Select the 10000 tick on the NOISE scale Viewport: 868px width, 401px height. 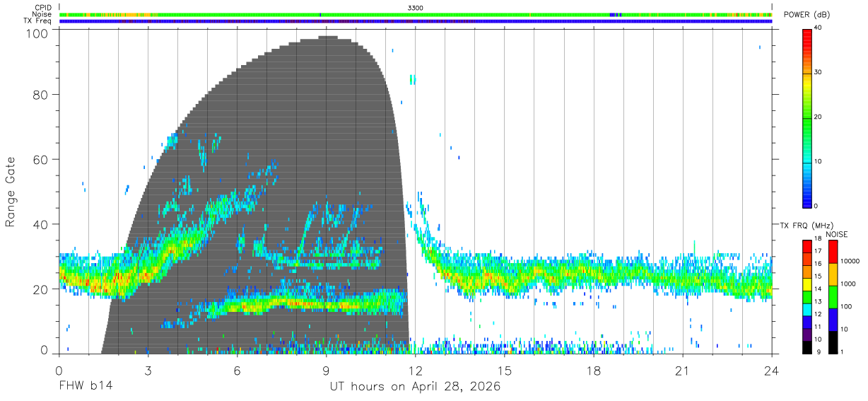[x=849, y=261]
